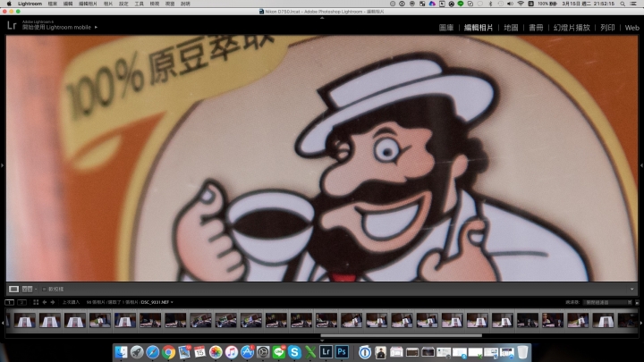Screen dimensions: 644x362
Task: Open Skype from the Dock
Action: click(294, 352)
